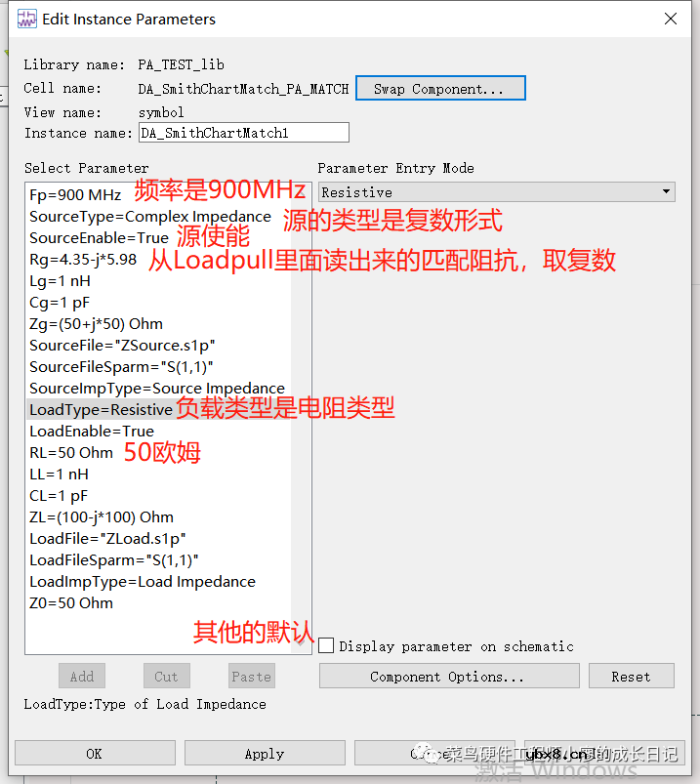
Task: Click the Swap Component button
Action: 440,89
